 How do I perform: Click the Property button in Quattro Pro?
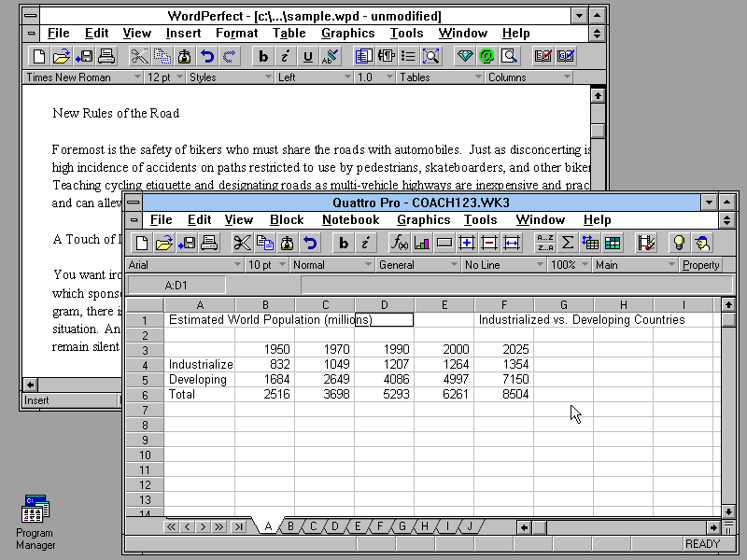click(701, 265)
